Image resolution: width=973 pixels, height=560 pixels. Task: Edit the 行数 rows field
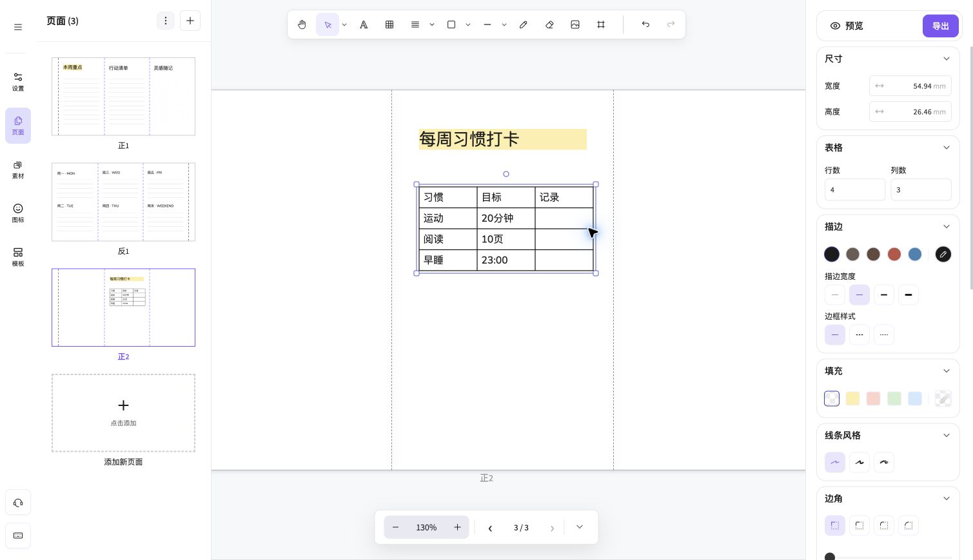coord(855,189)
